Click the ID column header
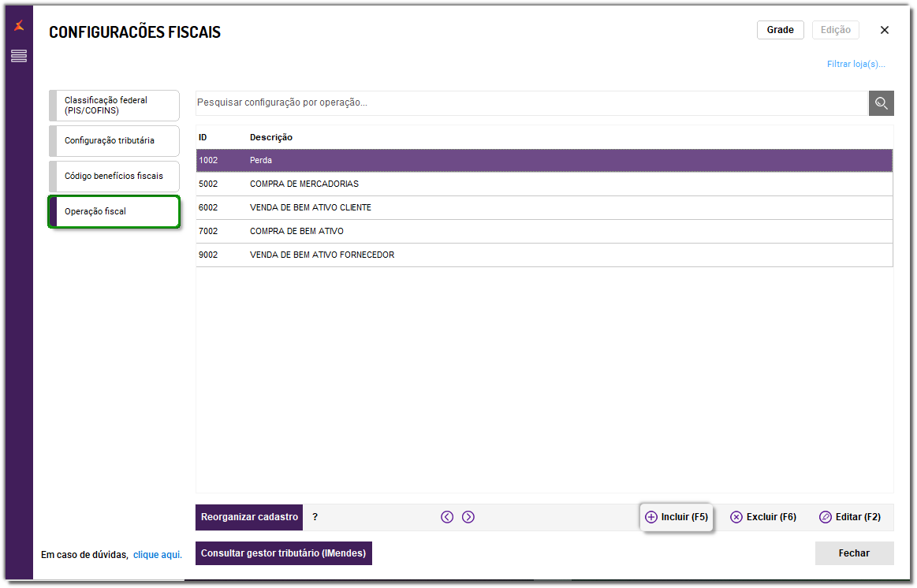This screenshot has width=917, height=588. click(x=203, y=138)
